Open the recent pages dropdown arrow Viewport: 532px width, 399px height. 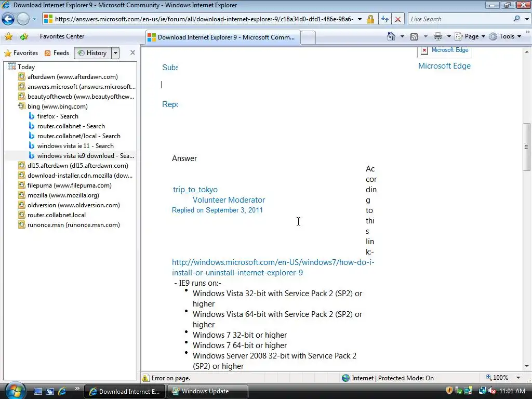pyautogui.click(x=34, y=19)
